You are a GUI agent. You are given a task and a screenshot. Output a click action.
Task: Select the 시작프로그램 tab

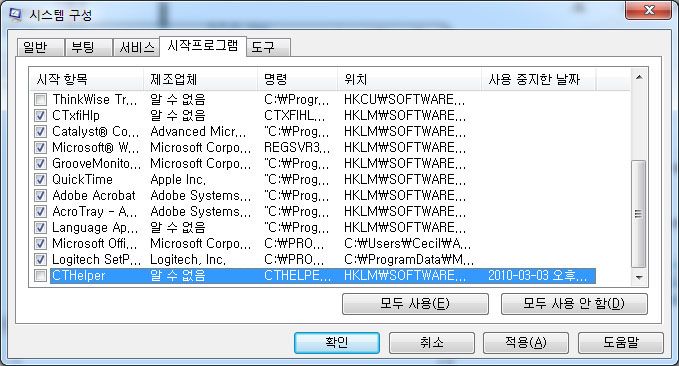203,46
